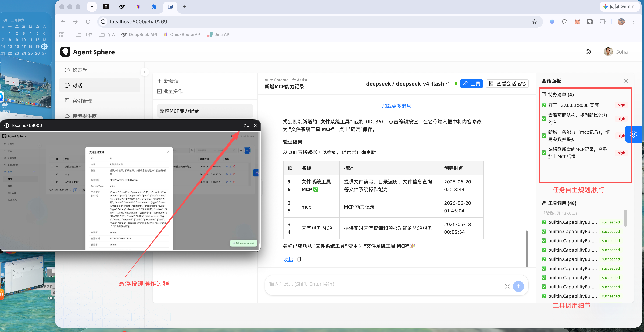Open the 工作 bookmarks folder
Screen dimensions: 644x332
point(84,34)
